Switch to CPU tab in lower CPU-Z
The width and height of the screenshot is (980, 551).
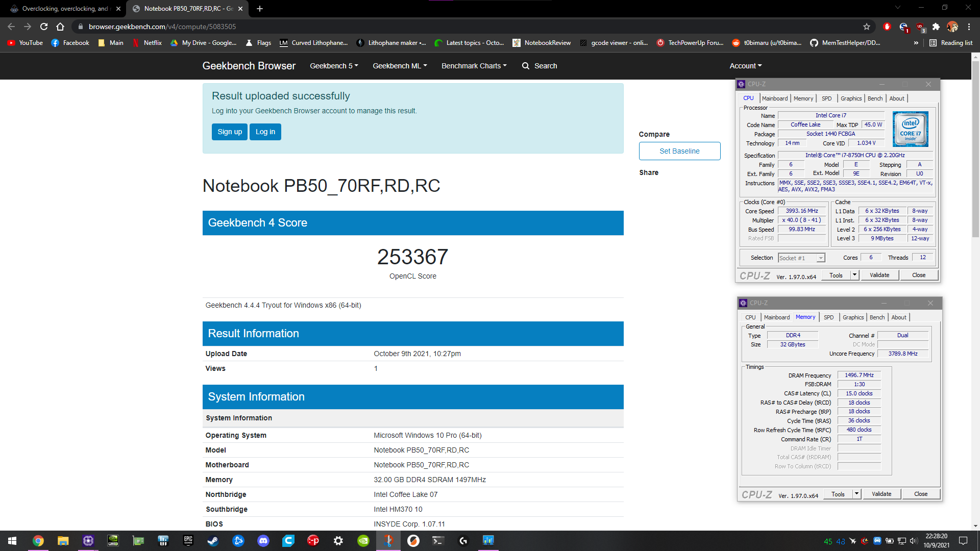pyautogui.click(x=750, y=317)
